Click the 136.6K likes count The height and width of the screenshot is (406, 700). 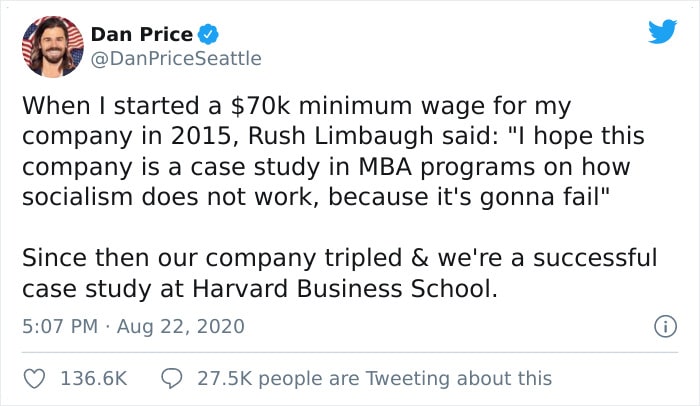click(x=94, y=379)
